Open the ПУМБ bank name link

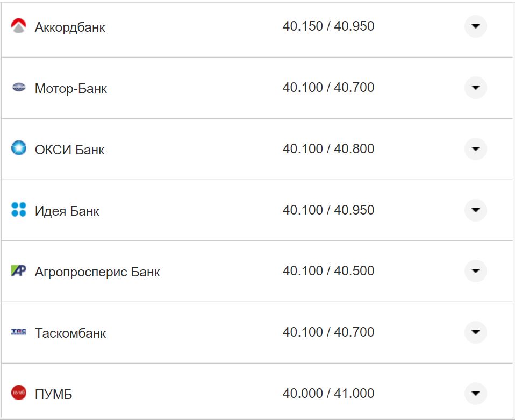(53, 395)
